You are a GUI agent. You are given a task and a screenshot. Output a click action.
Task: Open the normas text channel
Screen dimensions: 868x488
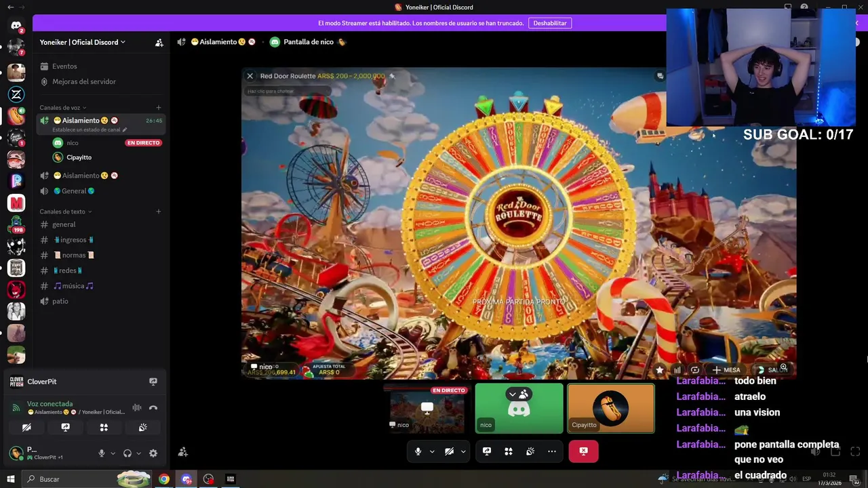(x=100, y=256)
